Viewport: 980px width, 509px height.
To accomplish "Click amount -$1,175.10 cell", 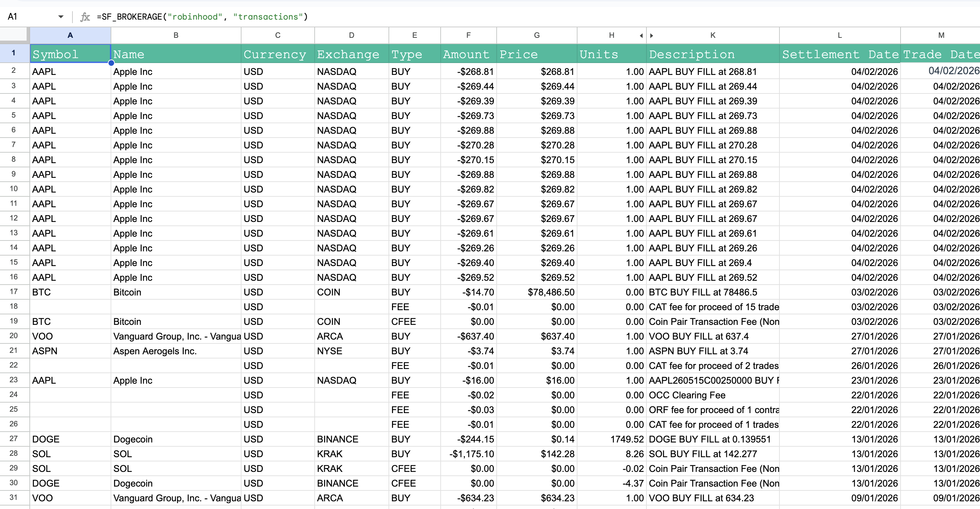I will coord(468,454).
